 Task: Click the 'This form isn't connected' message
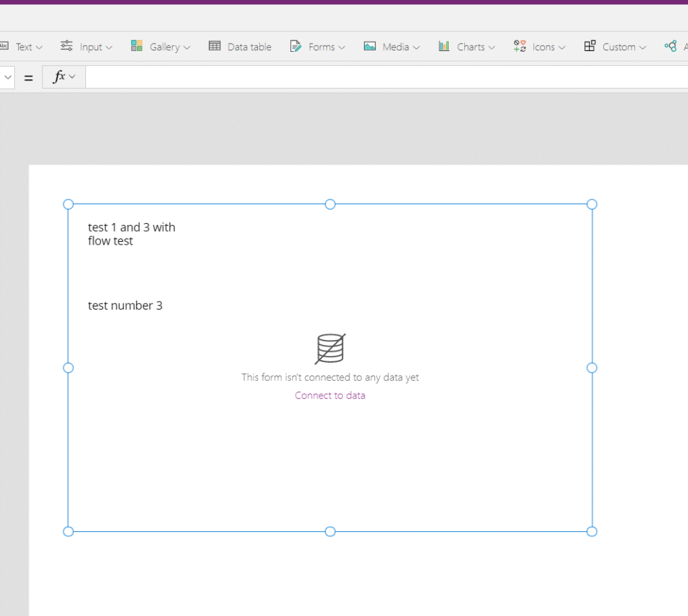330,378
